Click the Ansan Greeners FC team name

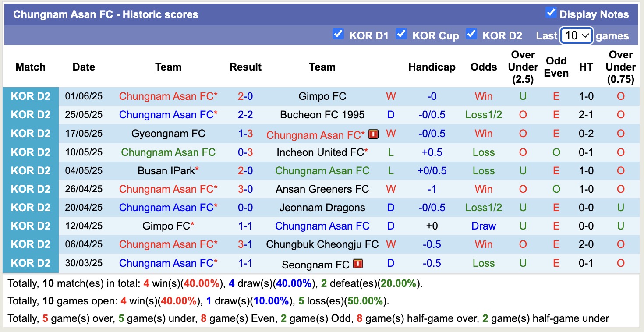(322, 189)
